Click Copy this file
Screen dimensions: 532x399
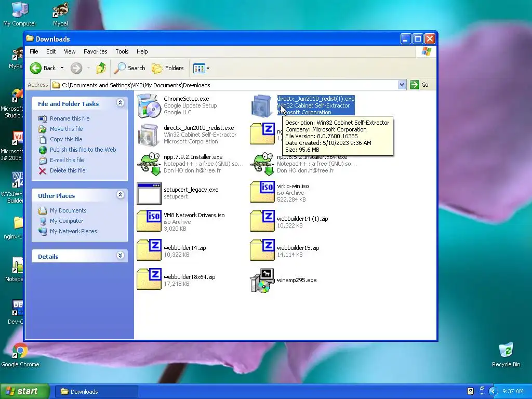(x=66, y=139)
